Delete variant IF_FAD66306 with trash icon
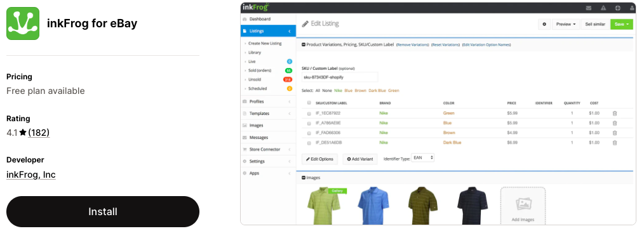The width and height of the screenshot is (644, 231). point(614,133)
